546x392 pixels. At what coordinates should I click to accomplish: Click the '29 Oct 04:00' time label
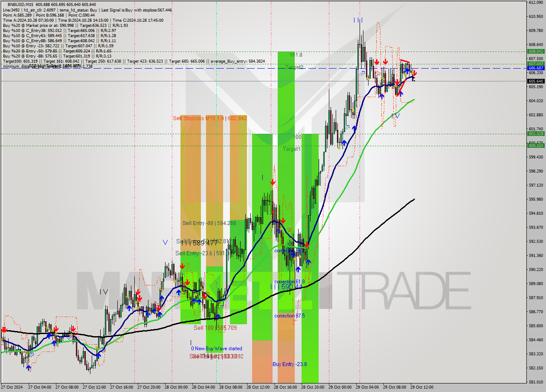367,387
